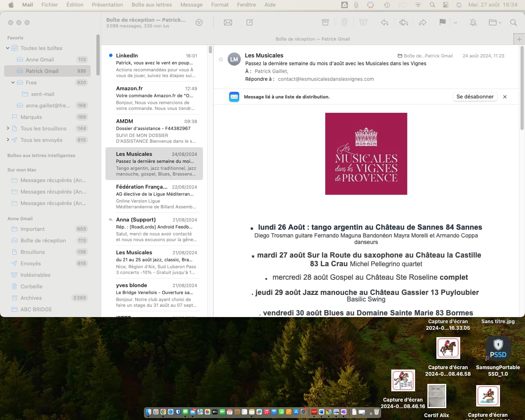Expand the Tous les brouillons group

pos(8,128)
